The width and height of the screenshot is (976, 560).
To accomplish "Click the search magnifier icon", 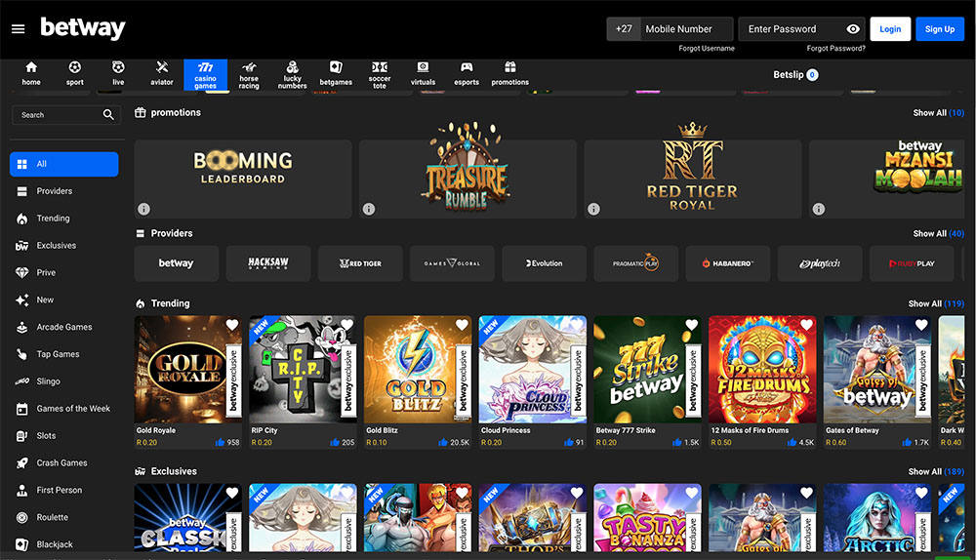I will pos(108,115).
